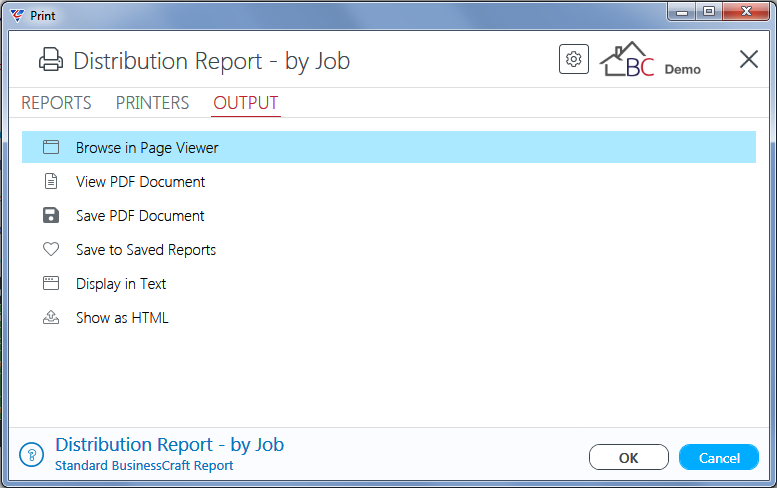Click the heart icon for Saved Reports
777x488 pixels.
51,249
